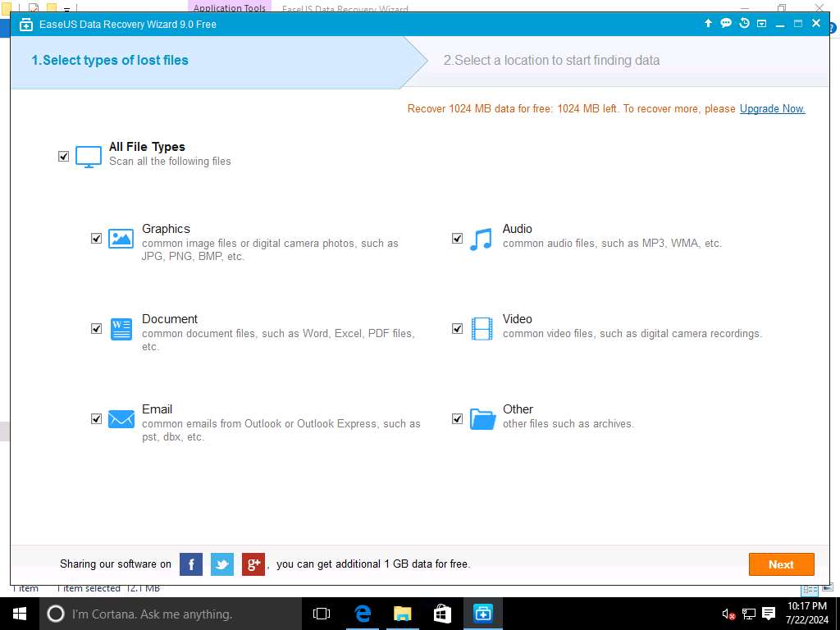The height and width of the screenshot is (630, 840).
Task: Click the network tray icon
Action: 749,614
